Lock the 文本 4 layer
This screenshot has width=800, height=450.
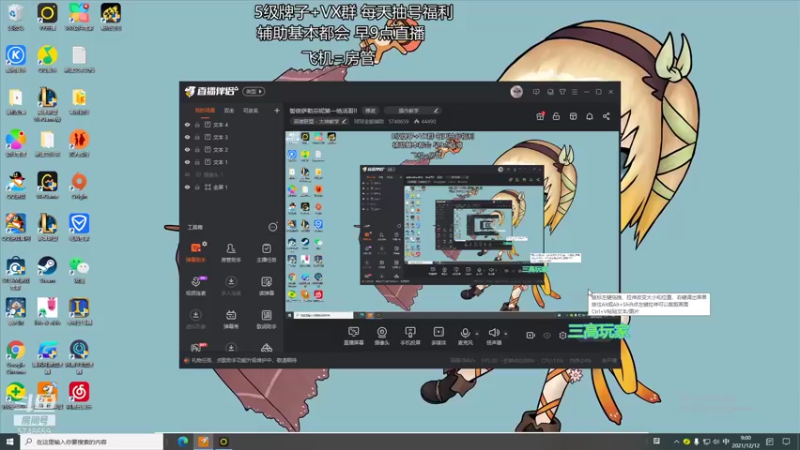point(197,124)
